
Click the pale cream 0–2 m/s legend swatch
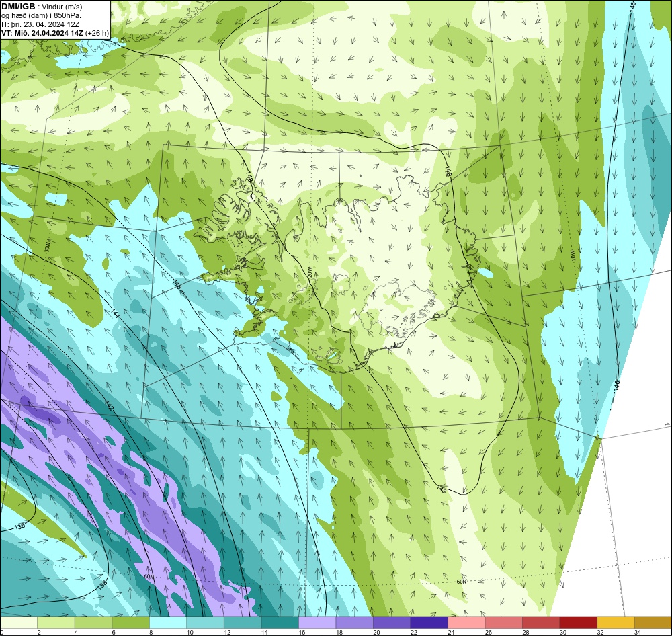tap(19, 623)
